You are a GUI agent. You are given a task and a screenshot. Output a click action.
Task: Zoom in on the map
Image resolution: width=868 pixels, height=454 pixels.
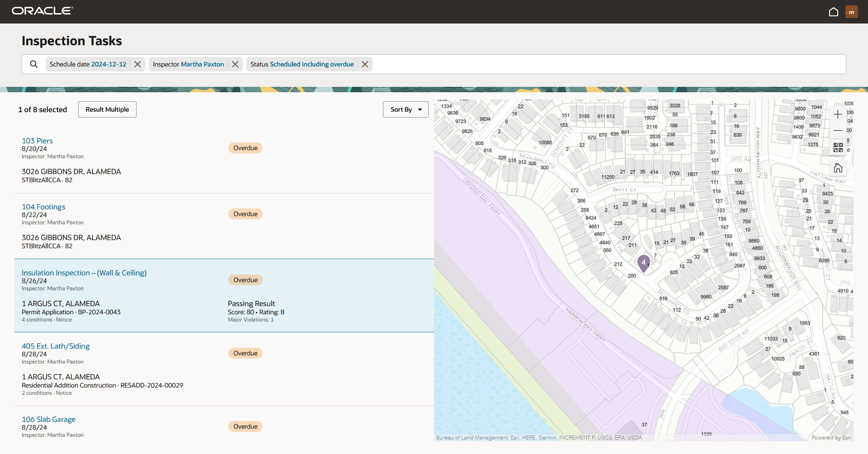(x=838, y=114)
